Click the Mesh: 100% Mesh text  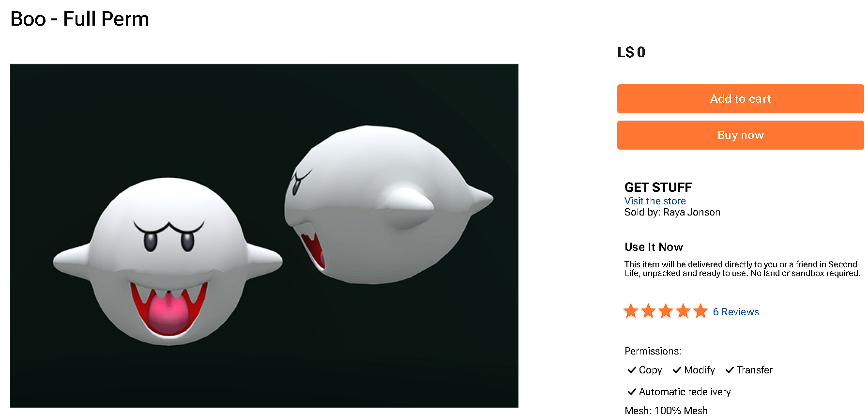[x=666, y=411]
